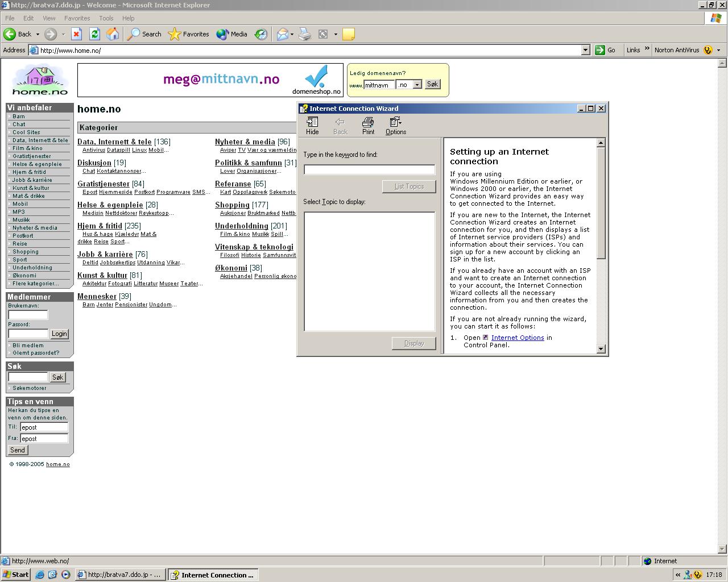Image resolution: width=728 pixels, height=582 pixels.
Task: Open Glemt passordet? link
Action: (x=36, y=353)
